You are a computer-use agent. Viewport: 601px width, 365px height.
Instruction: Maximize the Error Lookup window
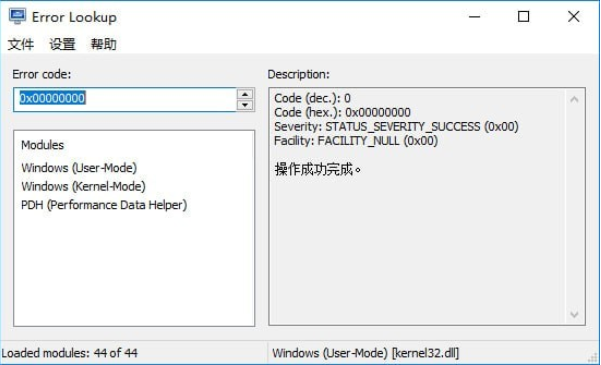pyautogui.click(x=524, y=16)
